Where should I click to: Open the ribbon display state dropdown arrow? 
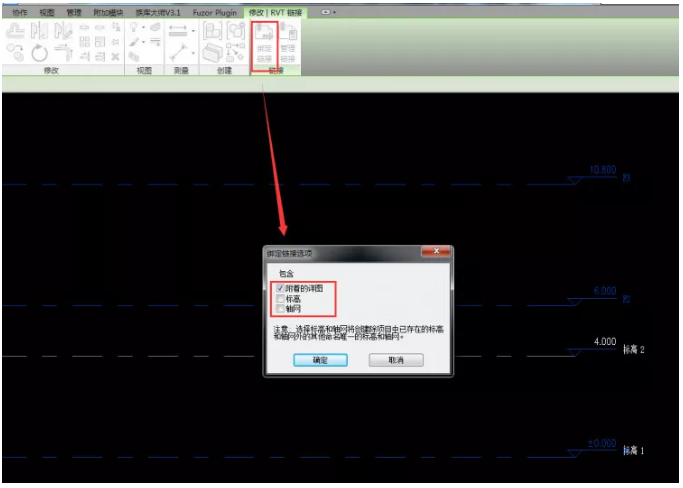[334, 13]
